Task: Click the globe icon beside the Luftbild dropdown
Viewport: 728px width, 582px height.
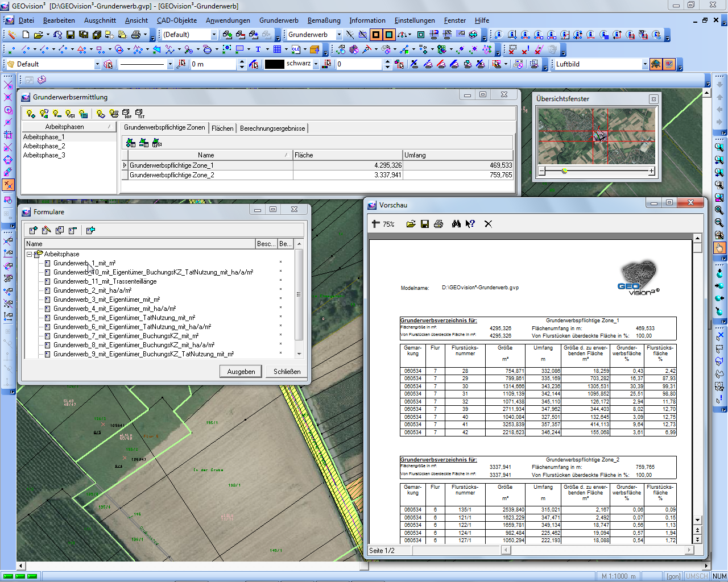Action: pyautogui.click(x=656, y=64)
